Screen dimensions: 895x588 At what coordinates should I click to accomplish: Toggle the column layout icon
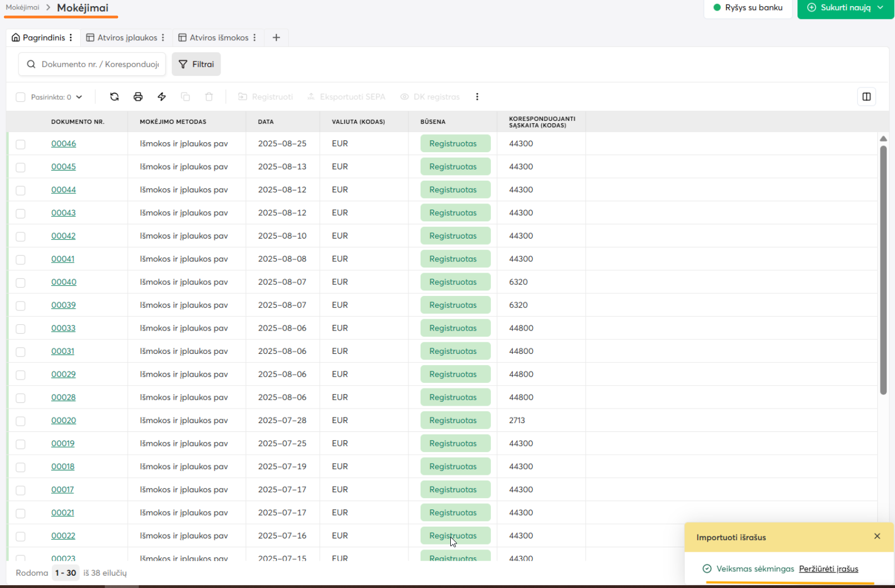point(866,97)
